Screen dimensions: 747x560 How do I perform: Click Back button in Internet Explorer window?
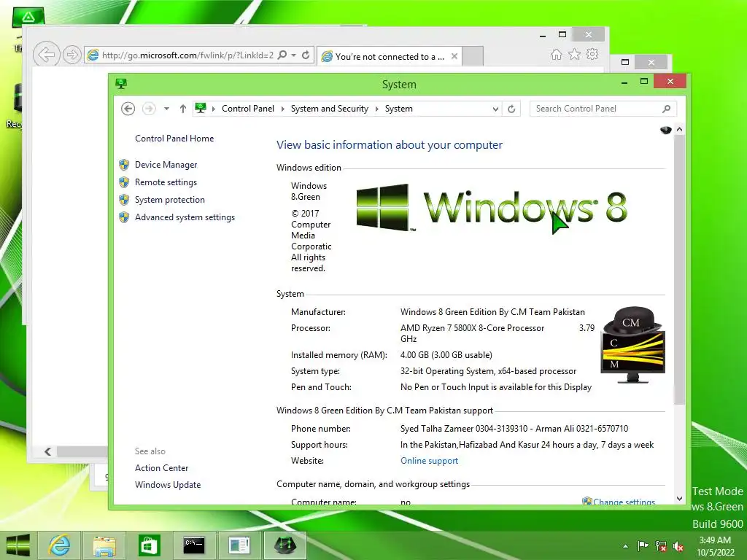click(x=46, y=54)
